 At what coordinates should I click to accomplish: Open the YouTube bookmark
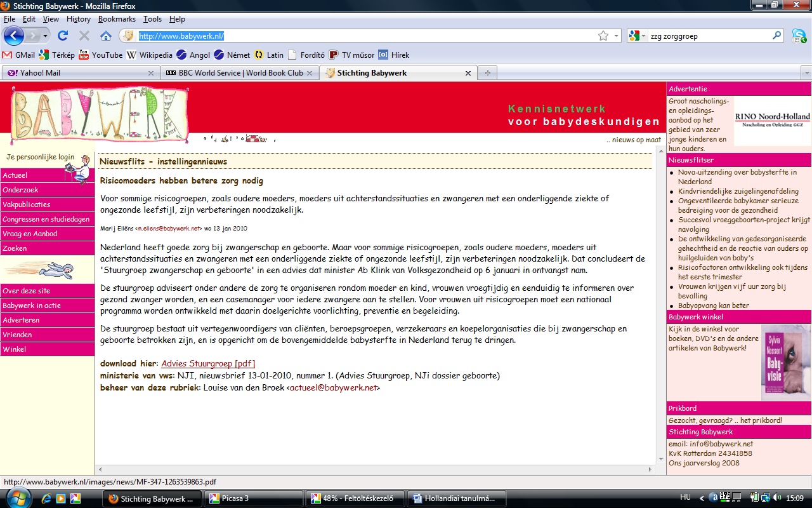(x=100, y=55)
